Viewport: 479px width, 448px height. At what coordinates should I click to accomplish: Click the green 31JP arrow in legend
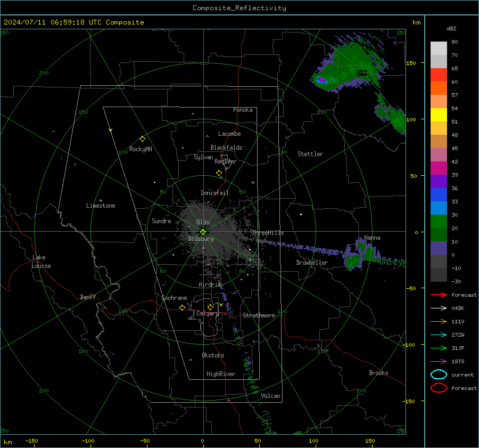(x=439, y=348)
